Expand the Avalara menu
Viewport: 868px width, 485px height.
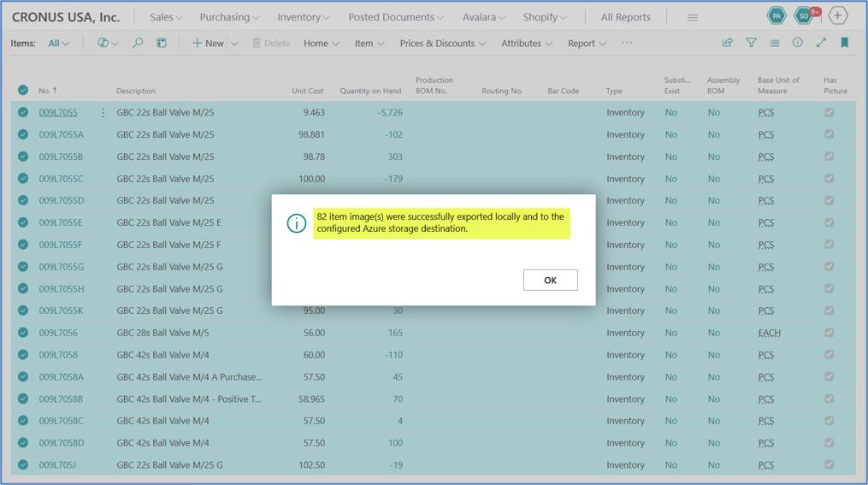[484, 17]
